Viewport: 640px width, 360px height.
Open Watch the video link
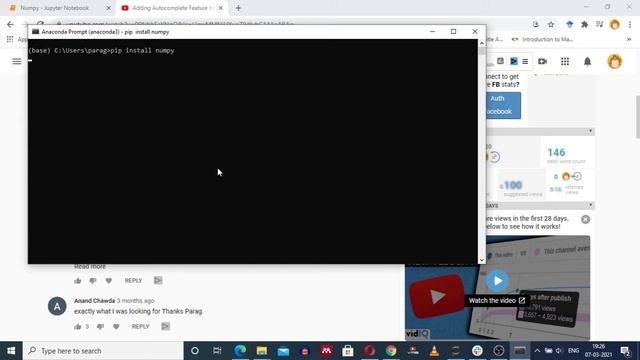497,300
